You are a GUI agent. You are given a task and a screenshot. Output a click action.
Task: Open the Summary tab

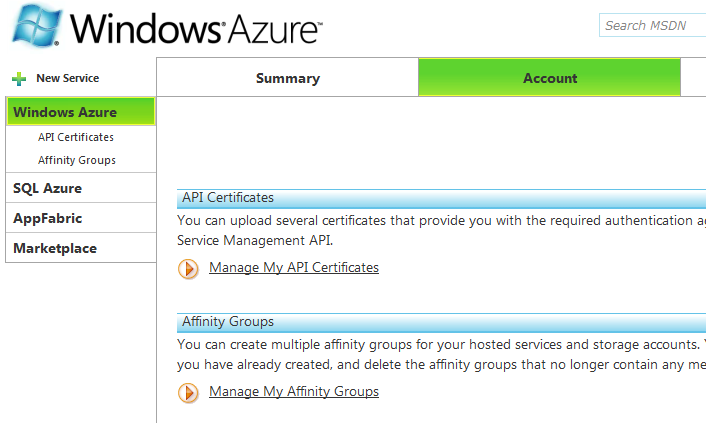(288, 77)
